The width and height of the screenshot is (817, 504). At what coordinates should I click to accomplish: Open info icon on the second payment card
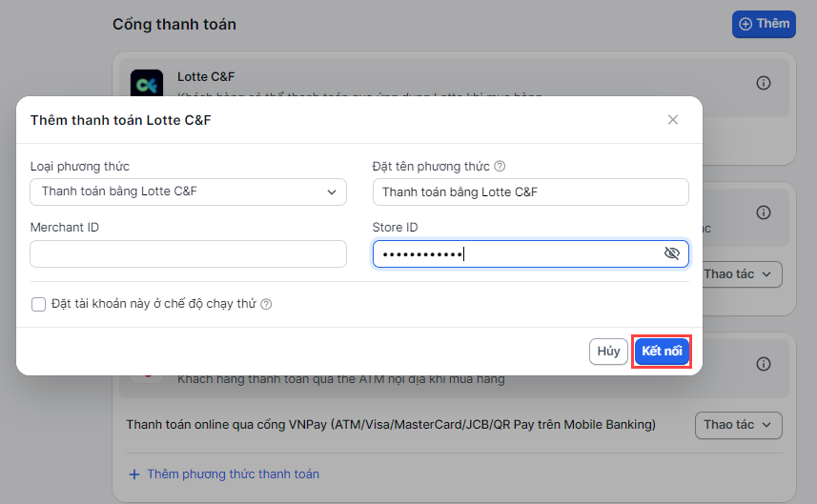click(x=764, y=212)
